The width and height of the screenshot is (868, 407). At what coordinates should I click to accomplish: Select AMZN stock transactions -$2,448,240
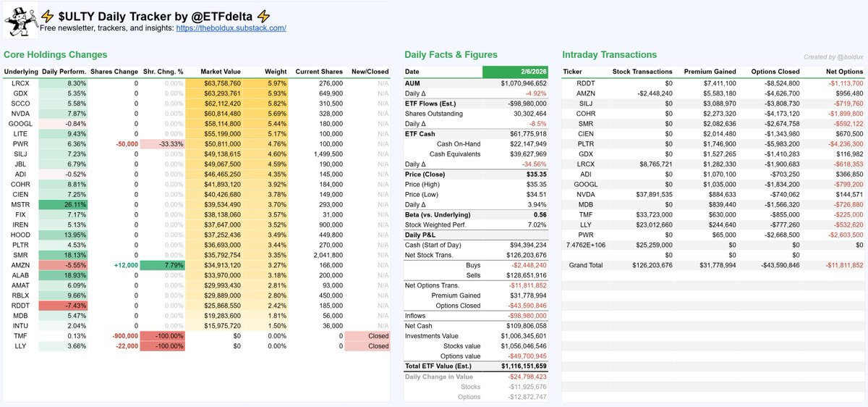(655, 93)
